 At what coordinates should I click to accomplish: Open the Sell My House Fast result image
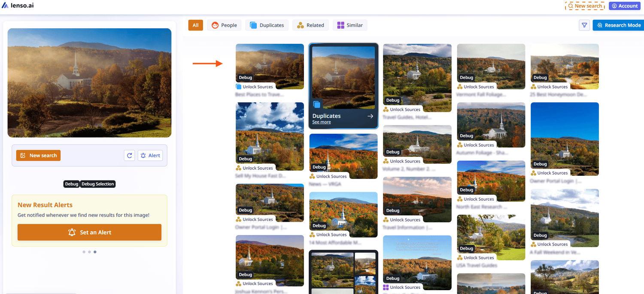(270, 136)
